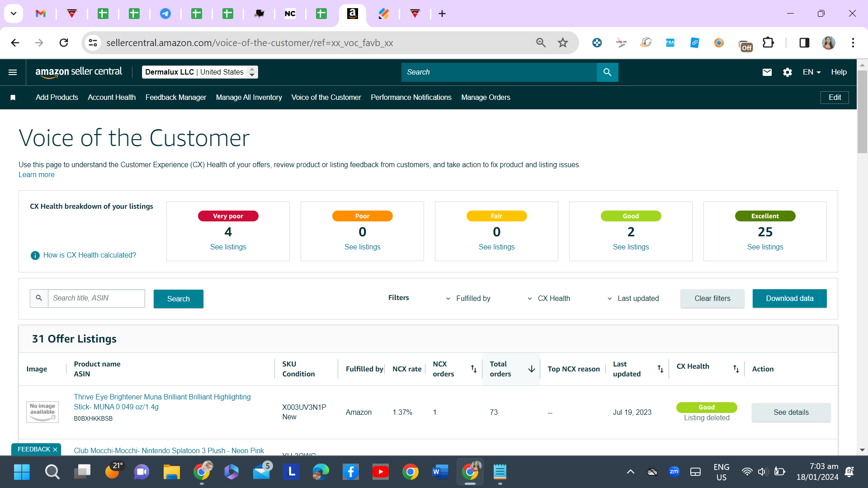This screenshot has width=868, height=488.
Task: Open Add Products from favorites bar
Action: pos(57,98)
